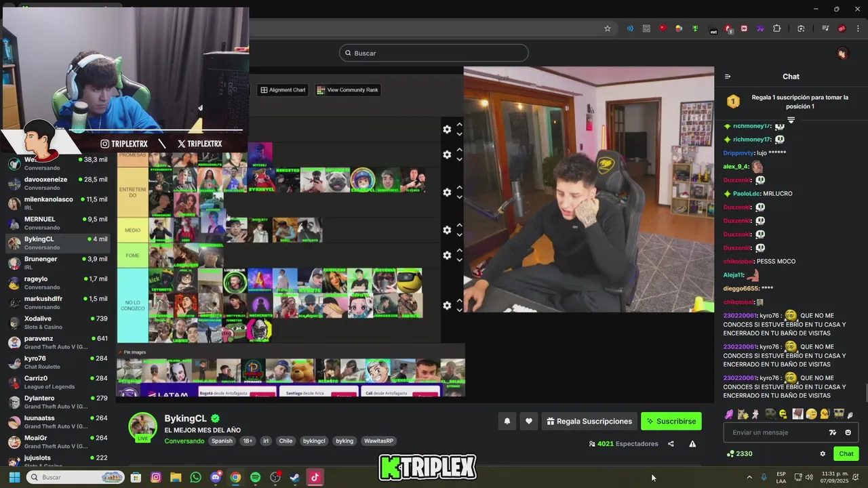Open rageylo channel in sidebar

coord(58,283)
